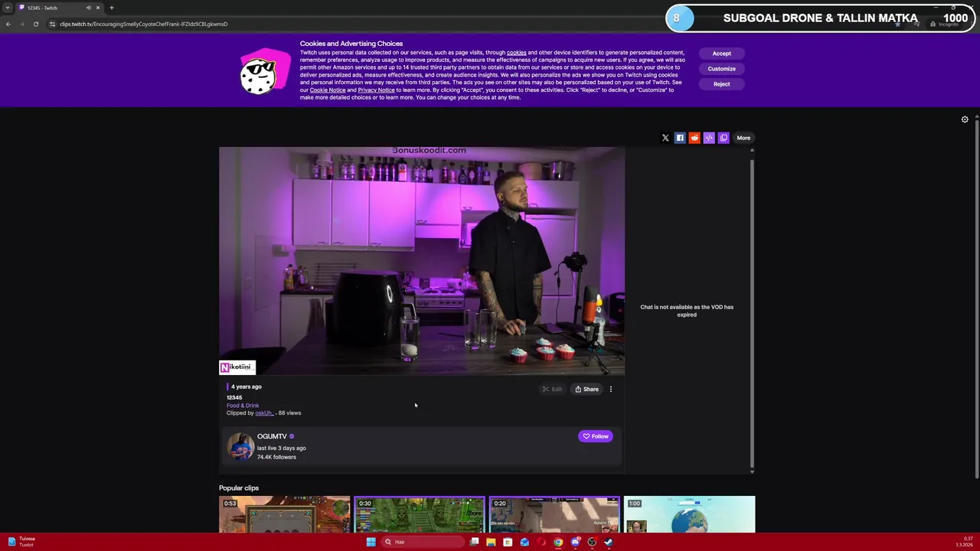Open Opera browser from taskbar

541,542
